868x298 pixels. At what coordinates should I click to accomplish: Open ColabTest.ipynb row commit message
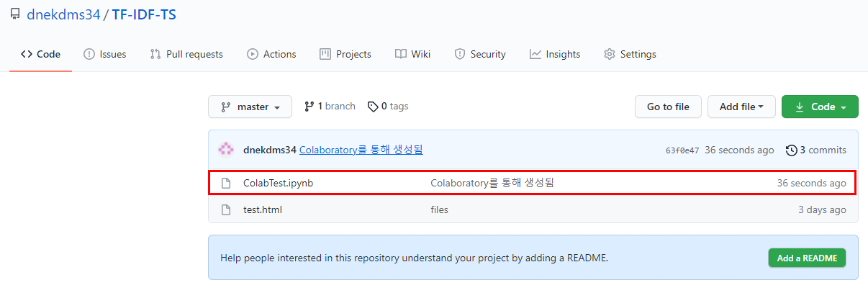tap(492, 183)
